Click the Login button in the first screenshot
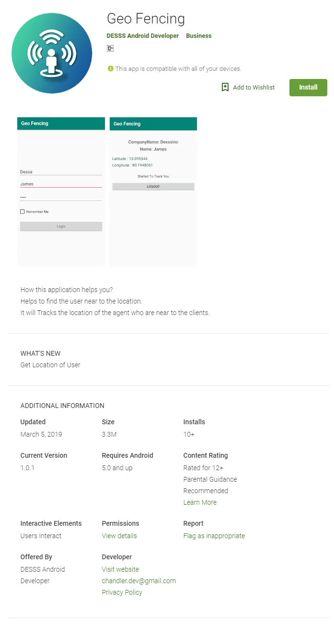Screen dimensions: 334x644 pos(61,226)
